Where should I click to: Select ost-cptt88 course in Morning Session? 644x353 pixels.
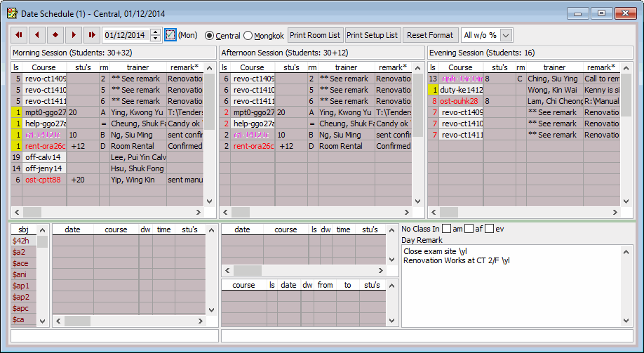tap(43, 180)
